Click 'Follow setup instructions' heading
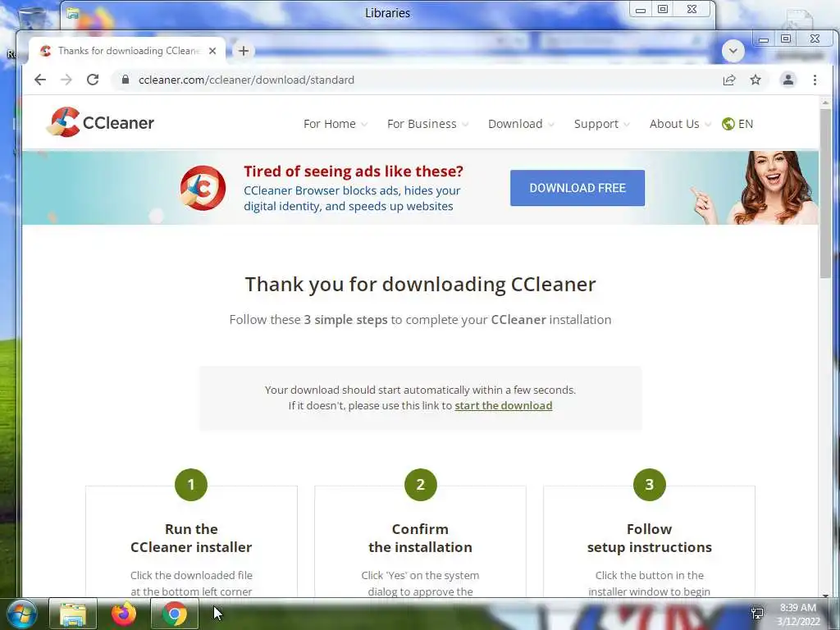840x630 pixels. click(x=650, y=538)
